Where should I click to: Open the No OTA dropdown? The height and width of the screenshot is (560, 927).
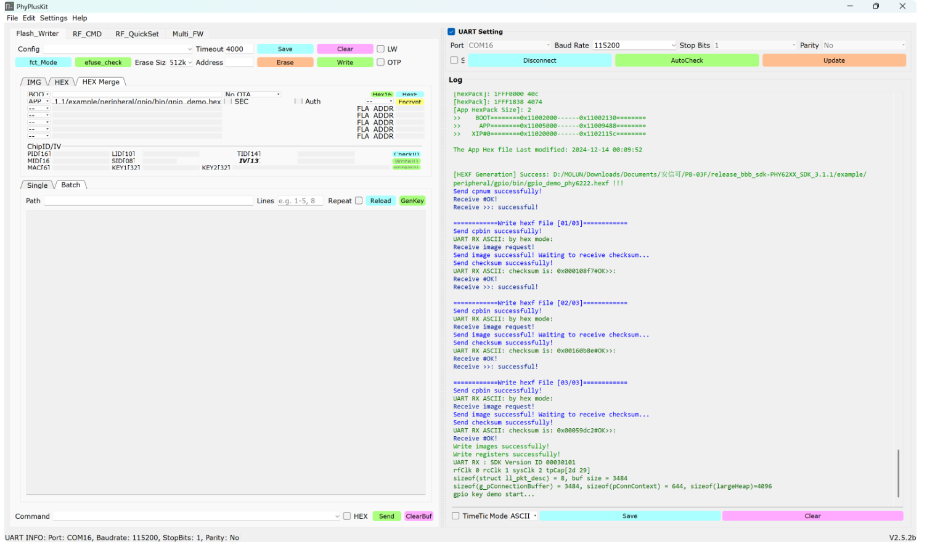253,94
